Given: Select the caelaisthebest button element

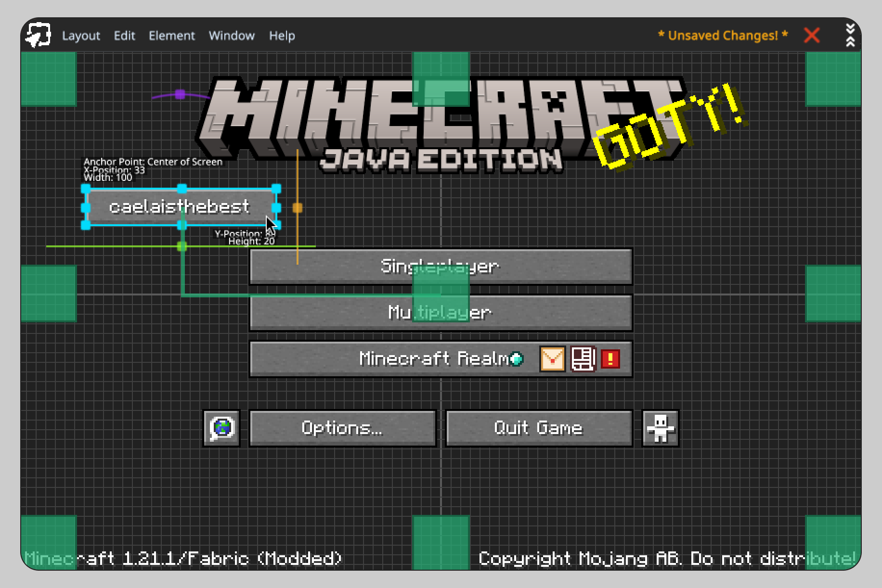Looking at the screenshot, I should coord(181,207).
